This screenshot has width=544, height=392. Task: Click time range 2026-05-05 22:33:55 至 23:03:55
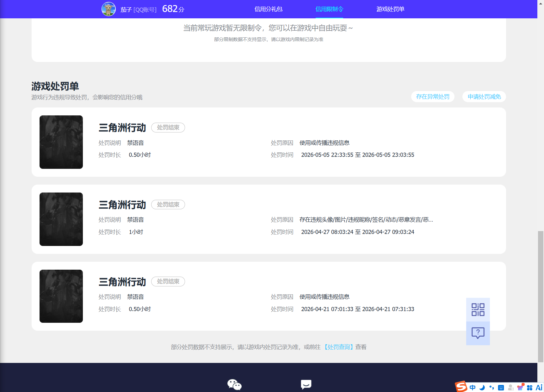coord(358,155)
